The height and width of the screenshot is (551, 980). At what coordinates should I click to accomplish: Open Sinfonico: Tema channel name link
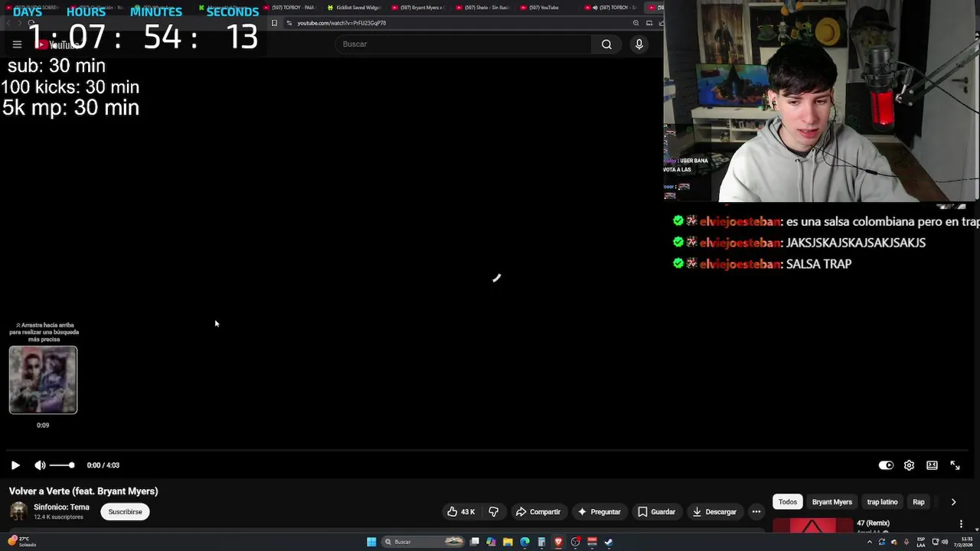click(x=61, y=507)
